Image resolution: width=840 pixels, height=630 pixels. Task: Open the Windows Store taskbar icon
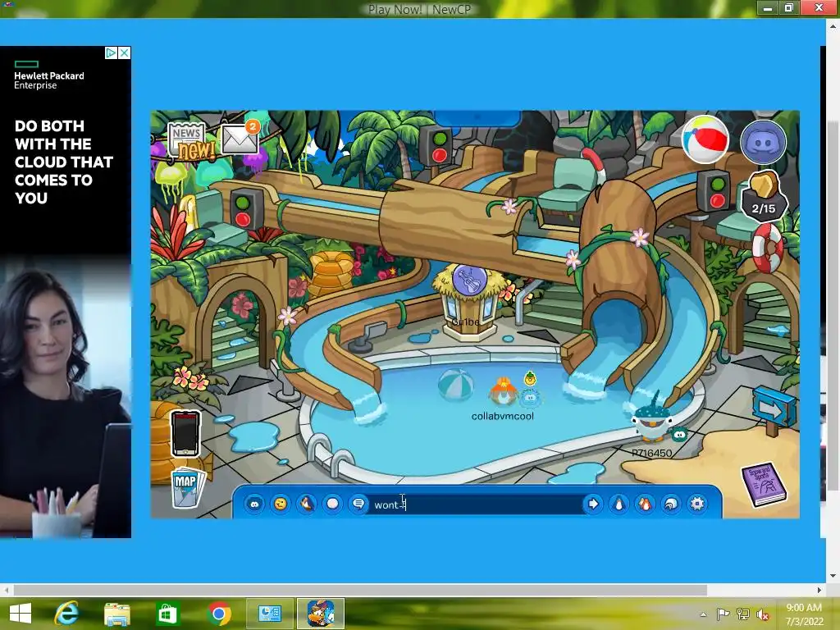pyautogui.click(x=167, y=614)
